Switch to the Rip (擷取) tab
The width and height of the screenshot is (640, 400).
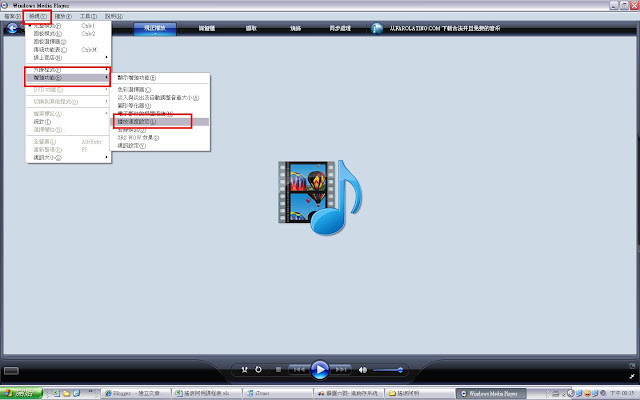tap(251, 28)
